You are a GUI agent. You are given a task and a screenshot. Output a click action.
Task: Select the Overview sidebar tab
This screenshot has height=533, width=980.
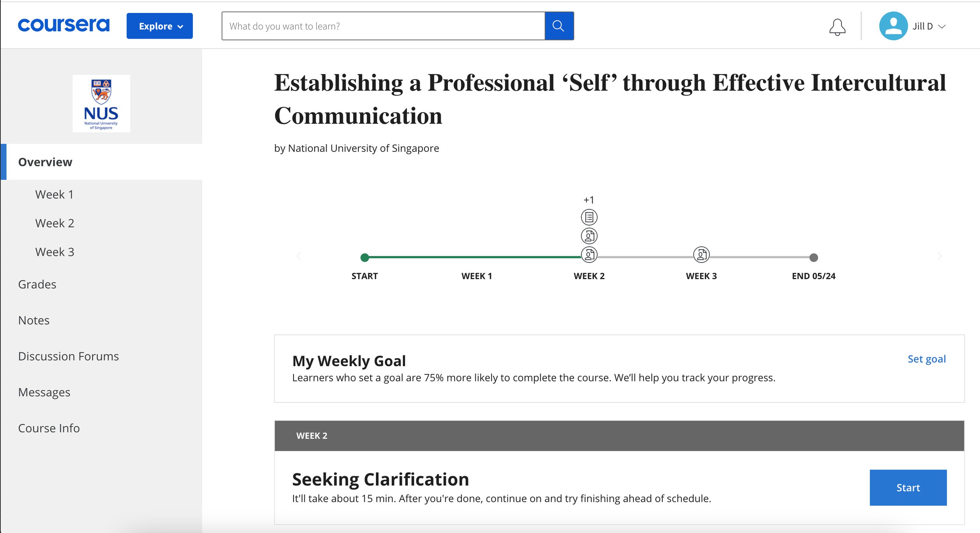point(45,162)
